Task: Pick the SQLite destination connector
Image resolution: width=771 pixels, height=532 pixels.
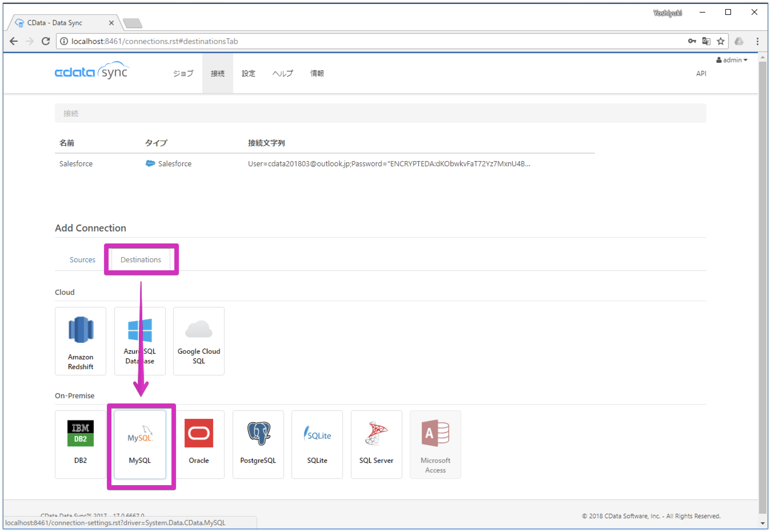Action: 317,444
